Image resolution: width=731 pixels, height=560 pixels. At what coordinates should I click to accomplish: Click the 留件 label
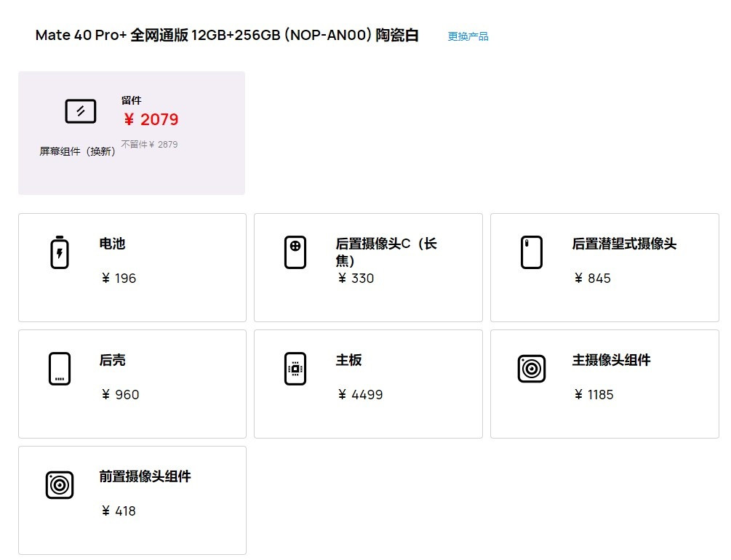(x=131, y=100)
